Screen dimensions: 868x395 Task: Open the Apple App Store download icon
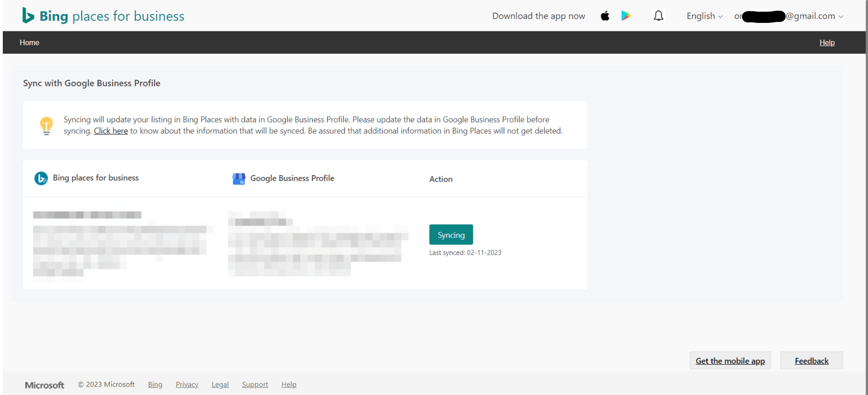605,16
